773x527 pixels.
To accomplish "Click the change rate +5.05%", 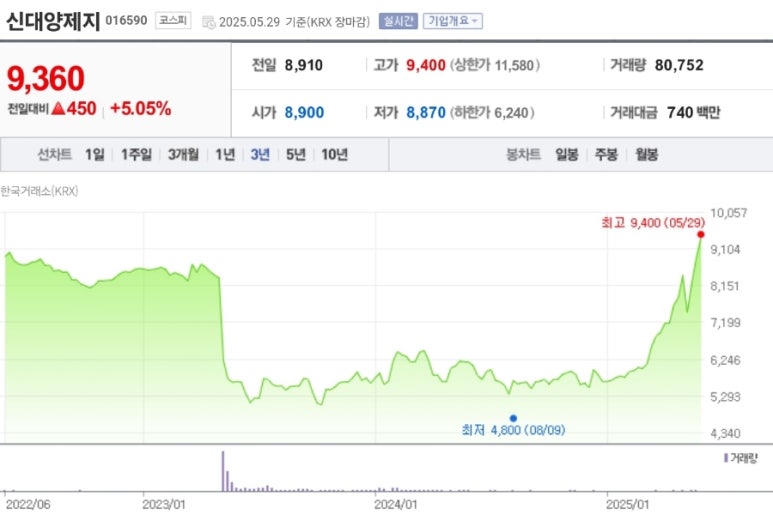I will [x=141, y=108].
